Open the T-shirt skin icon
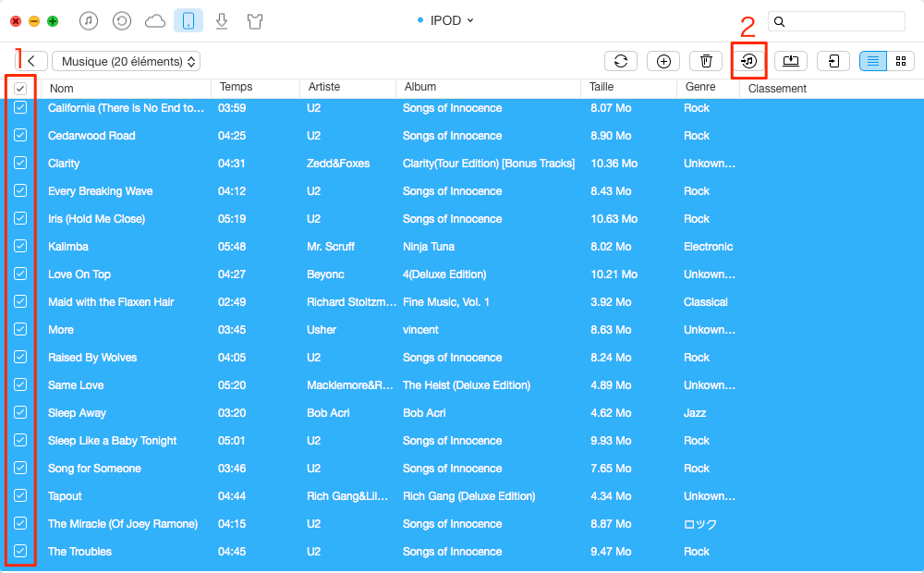This screenshot has height=573, width=924. coord(255,22)
